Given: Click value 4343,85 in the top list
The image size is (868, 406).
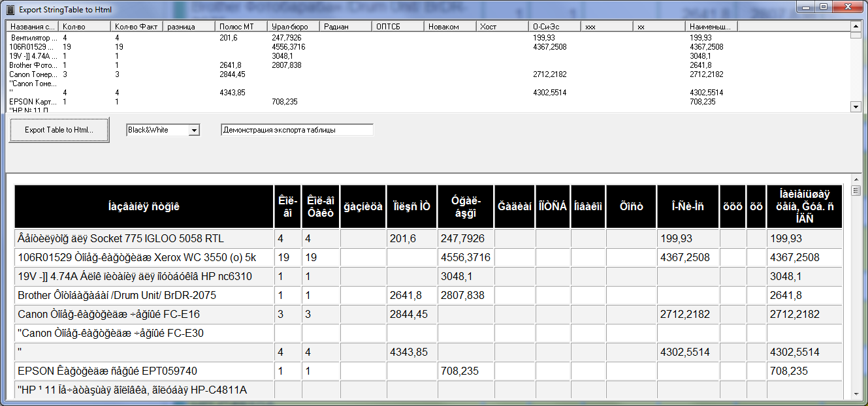Looking at the screenshot, I should click(x=232, y=93).
